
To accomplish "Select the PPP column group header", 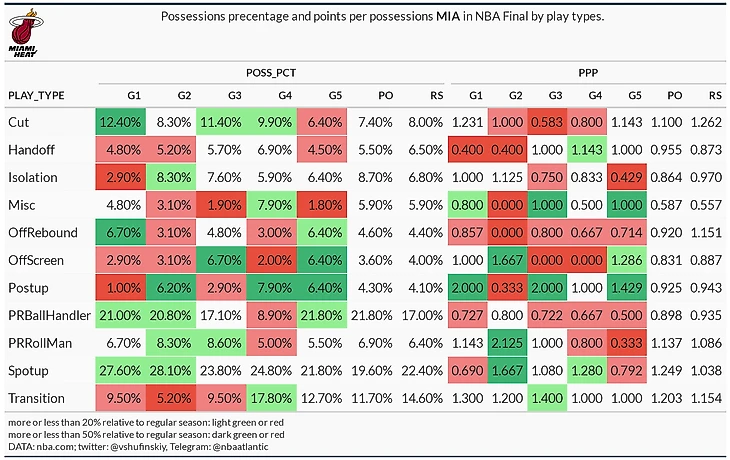I will click(588, 73).
